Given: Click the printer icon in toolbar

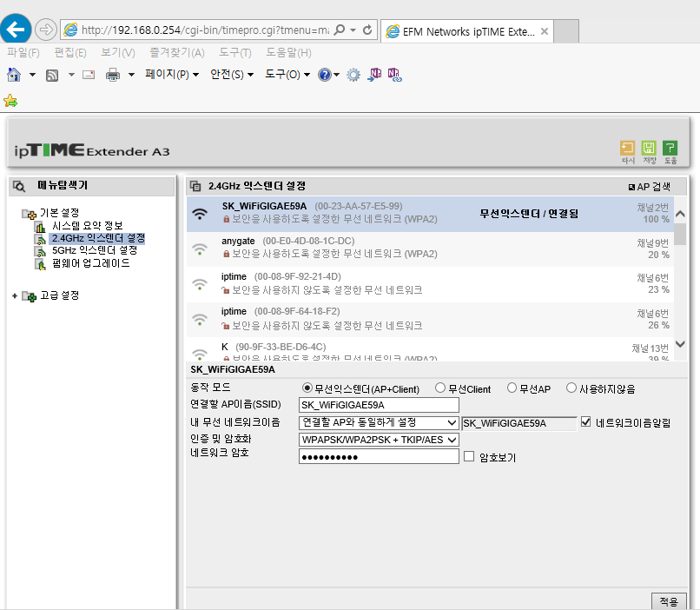Looking at the screenshot, I should pos(113,75).
